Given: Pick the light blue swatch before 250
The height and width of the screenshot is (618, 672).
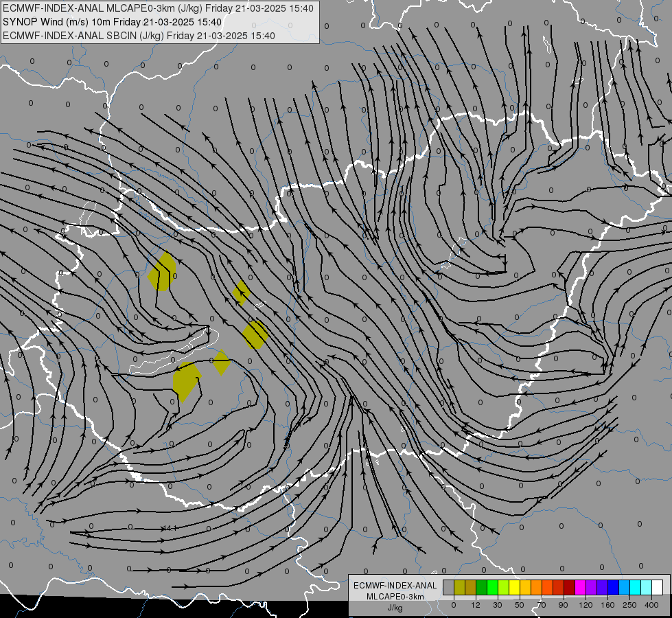Looking at the screenshot, I should click(x=625, y=588).
